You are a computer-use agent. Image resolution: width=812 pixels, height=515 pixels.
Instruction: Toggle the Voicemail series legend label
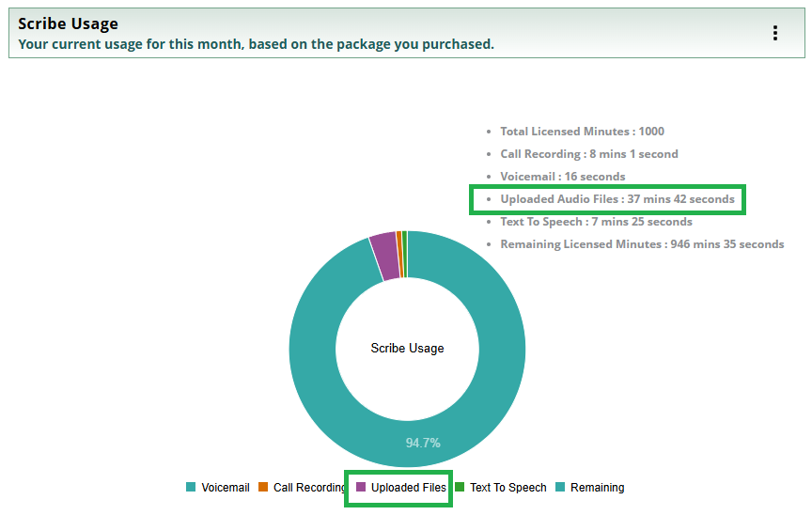click(226, 488)
